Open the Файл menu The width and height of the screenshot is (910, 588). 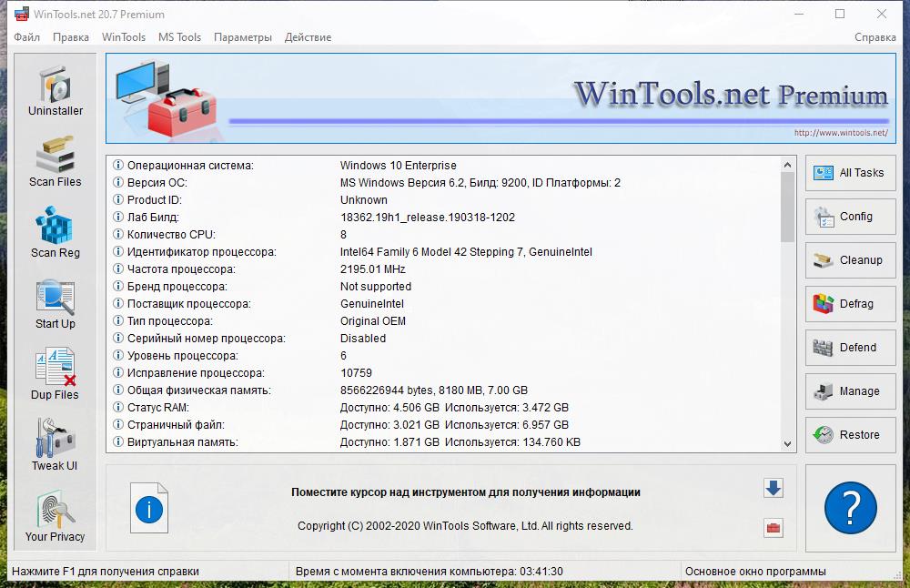pyautogui.click(x=26, y=37)
